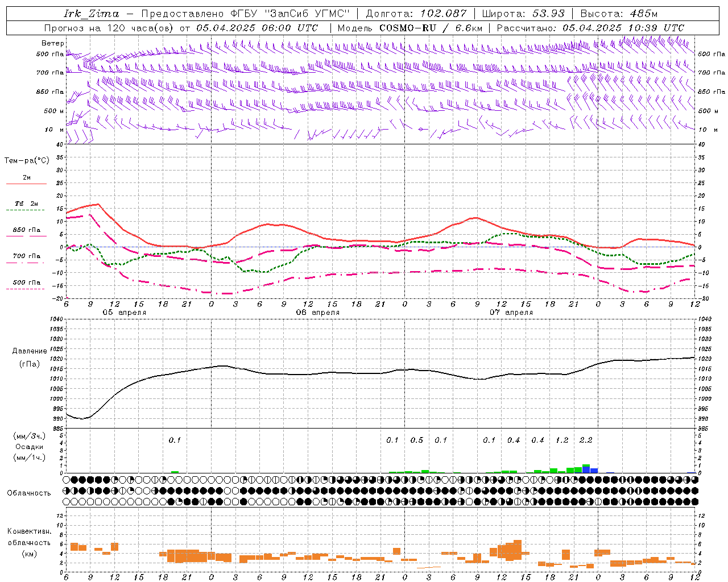The height and width of the screenshot is (582, 728).
Task: Click the date label '05 апреля'
Action: coord(124,313)
